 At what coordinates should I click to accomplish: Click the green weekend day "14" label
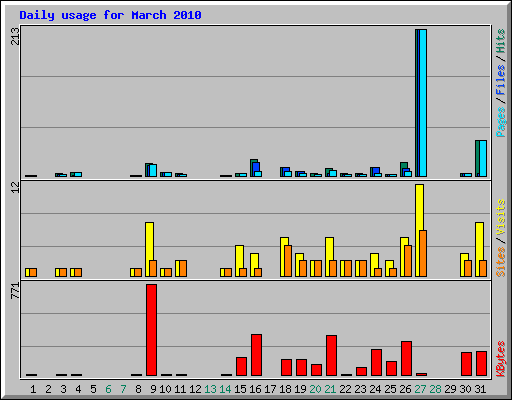(225, 389)
